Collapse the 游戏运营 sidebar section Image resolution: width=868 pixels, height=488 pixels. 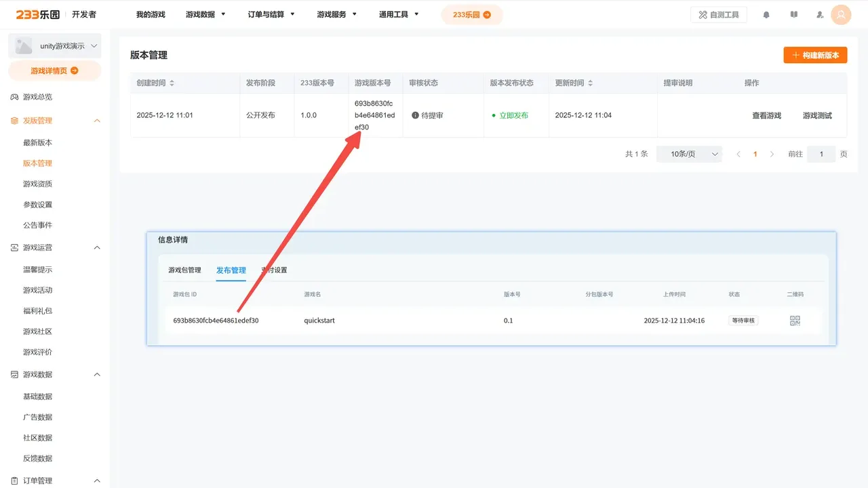pos(97,248)
